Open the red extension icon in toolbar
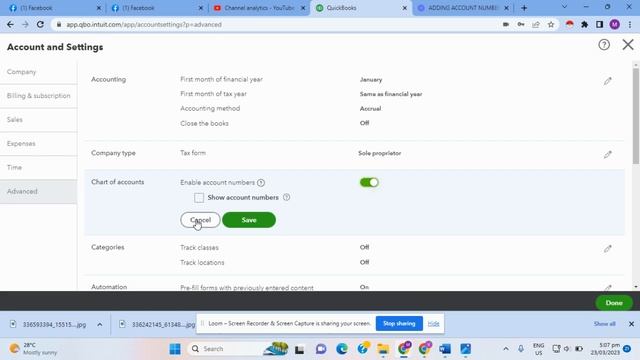The height and width of the screenshot is (360, 640). pos(569,24)
